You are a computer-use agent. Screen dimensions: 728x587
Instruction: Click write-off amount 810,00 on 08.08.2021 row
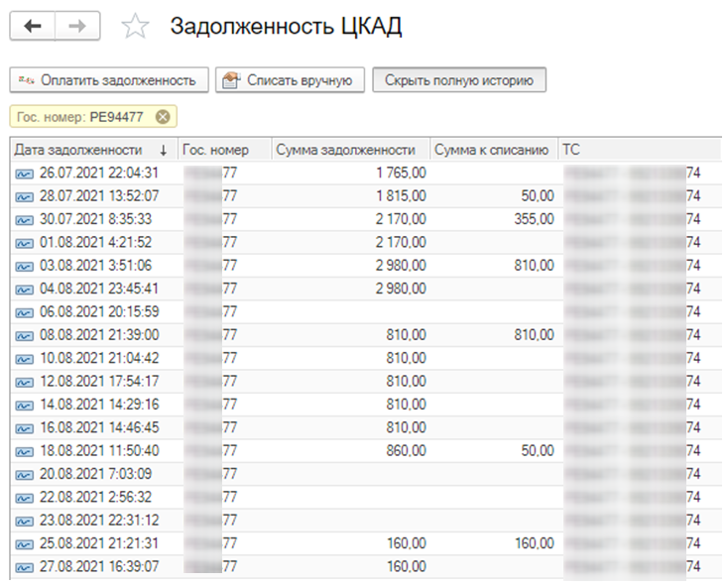(534, 334)
